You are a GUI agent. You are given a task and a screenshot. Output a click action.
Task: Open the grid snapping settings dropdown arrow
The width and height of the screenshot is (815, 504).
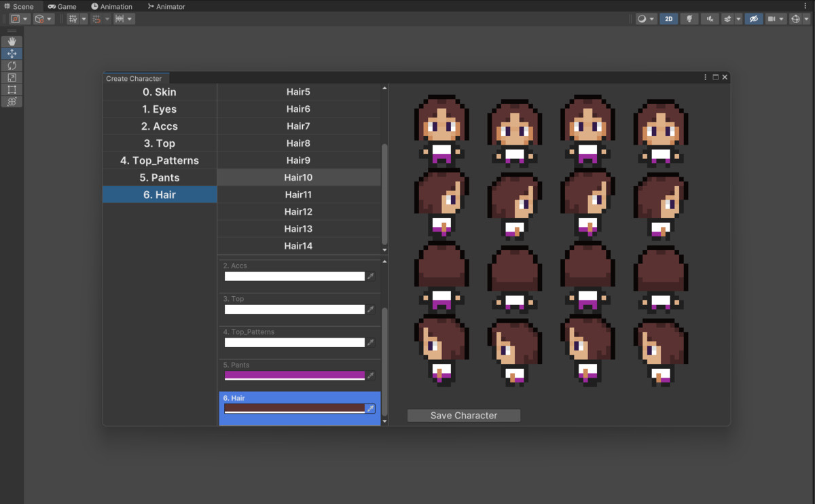click(107, 19)
